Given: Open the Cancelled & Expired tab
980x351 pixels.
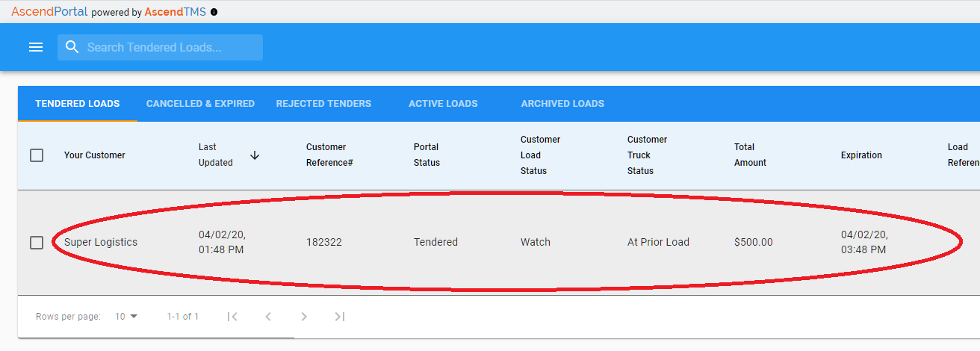Looking at the screenshot, I should (200, 104).
